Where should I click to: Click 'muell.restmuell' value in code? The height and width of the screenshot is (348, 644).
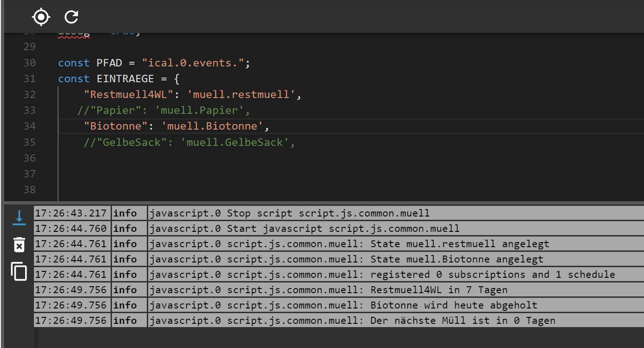pos(241,95)
